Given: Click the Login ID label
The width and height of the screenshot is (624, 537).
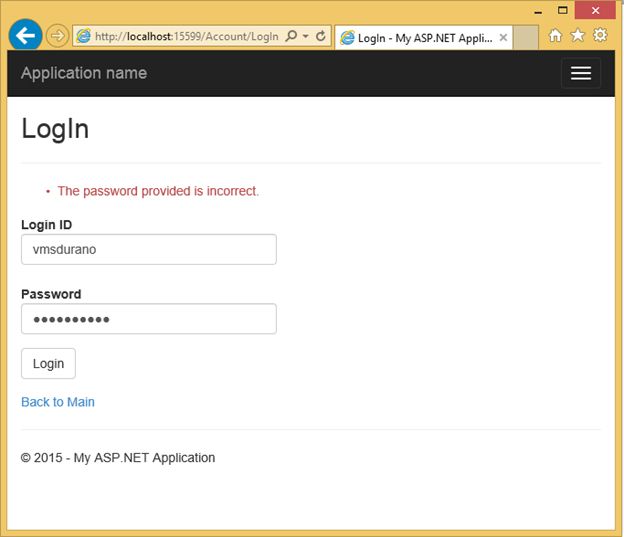Looking at the screenshot, I should 47,225.
